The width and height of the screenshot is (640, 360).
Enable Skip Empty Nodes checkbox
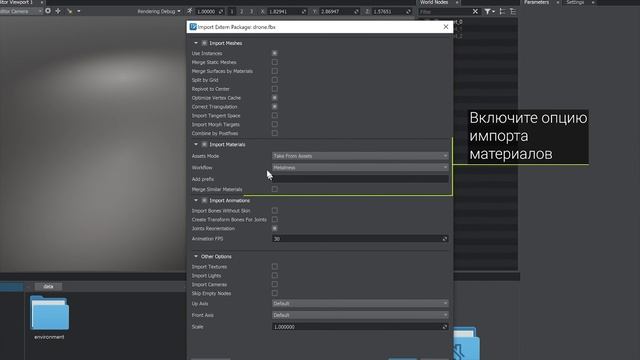click(275, 293)
